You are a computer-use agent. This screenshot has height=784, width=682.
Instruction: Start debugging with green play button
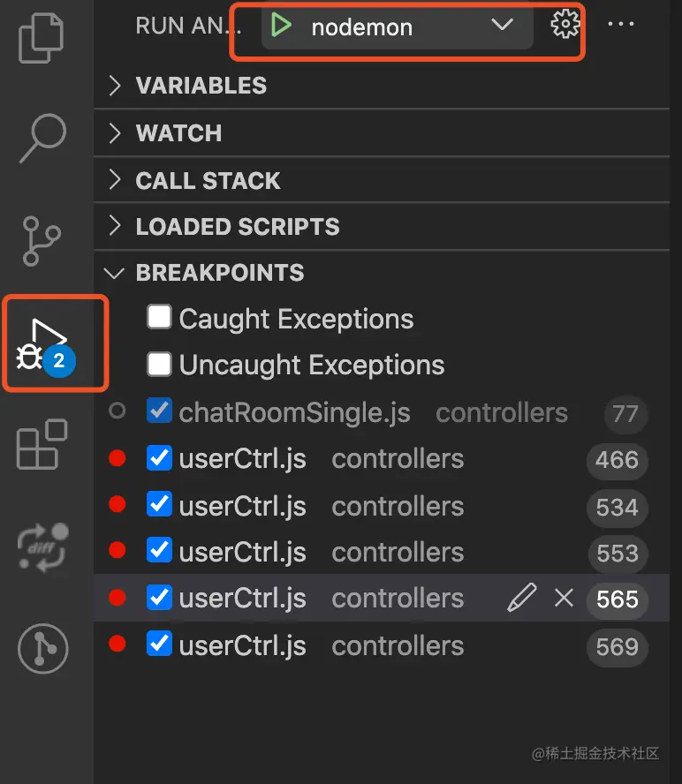(x=281, y=26)
